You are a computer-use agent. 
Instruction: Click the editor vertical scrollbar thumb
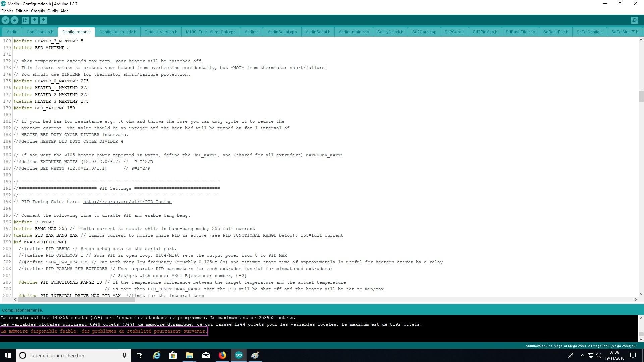tap(641, 96)
